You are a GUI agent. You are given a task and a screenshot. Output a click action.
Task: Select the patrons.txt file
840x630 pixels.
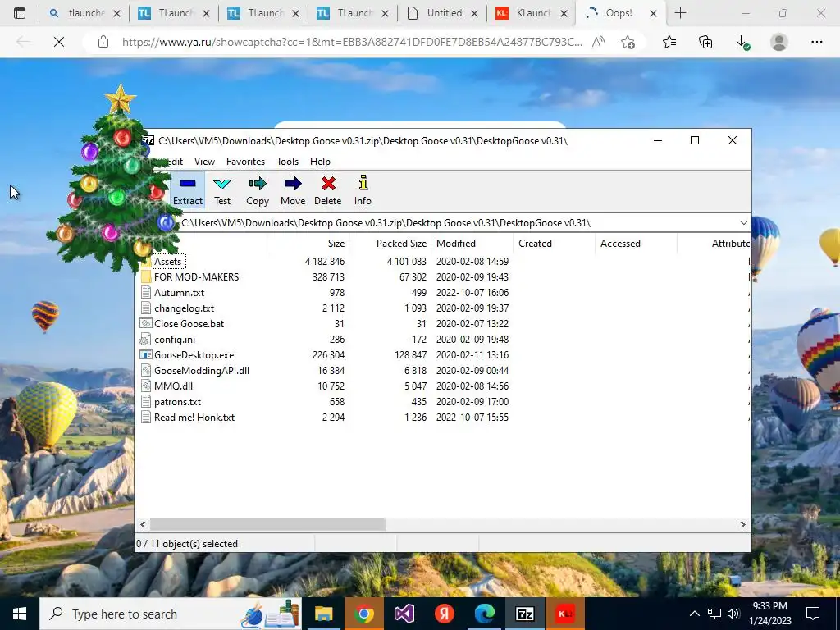(177, 401)
